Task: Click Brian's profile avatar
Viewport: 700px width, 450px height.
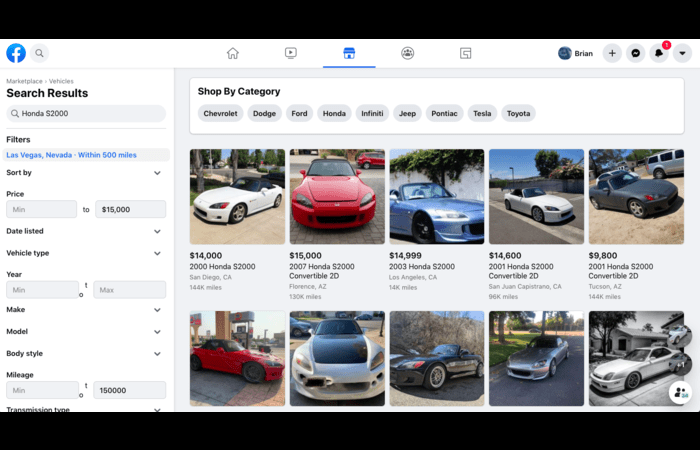Action: 565,53
